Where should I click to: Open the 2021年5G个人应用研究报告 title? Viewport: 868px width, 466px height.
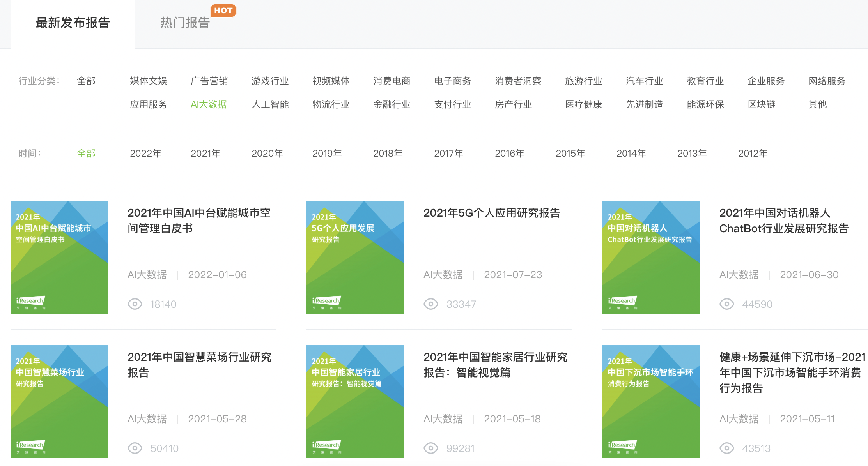click(x=491, y=213)
